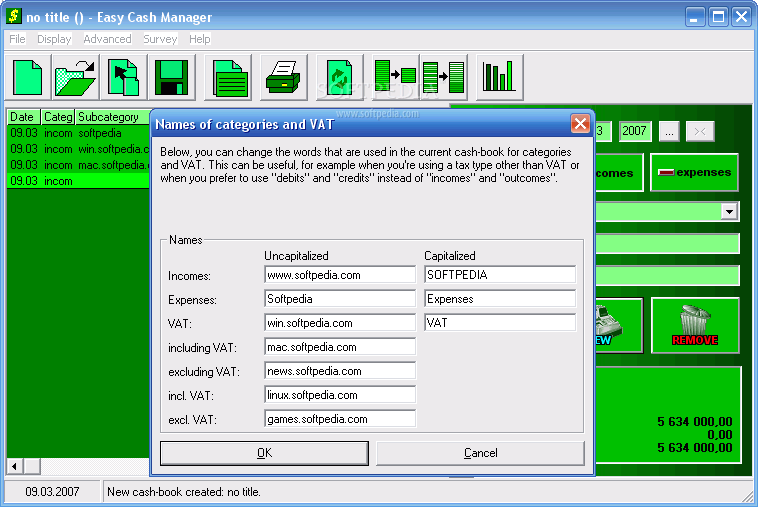Maximize the Easy Cash Manager window
Image resolution: width=758 pixels, height=507 pixels.
tap(718, 17)
